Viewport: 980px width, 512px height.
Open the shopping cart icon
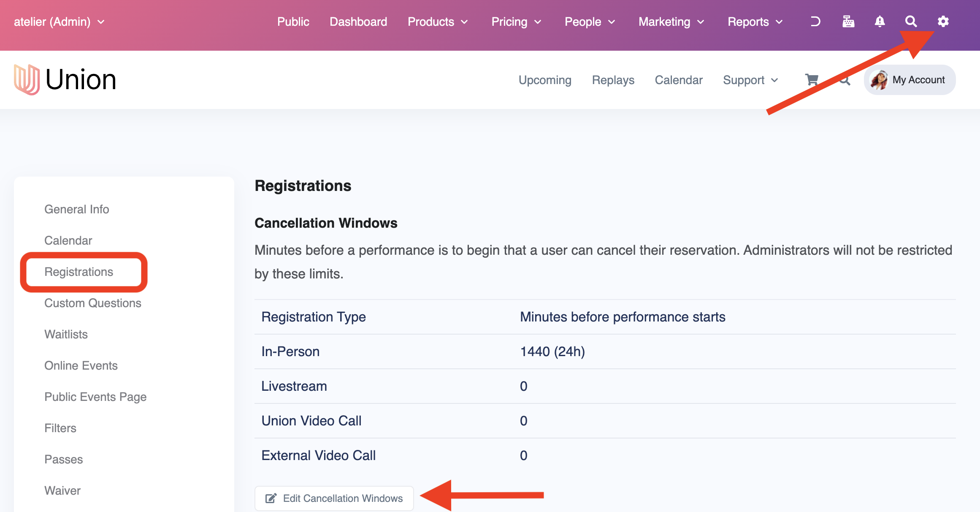811,80
